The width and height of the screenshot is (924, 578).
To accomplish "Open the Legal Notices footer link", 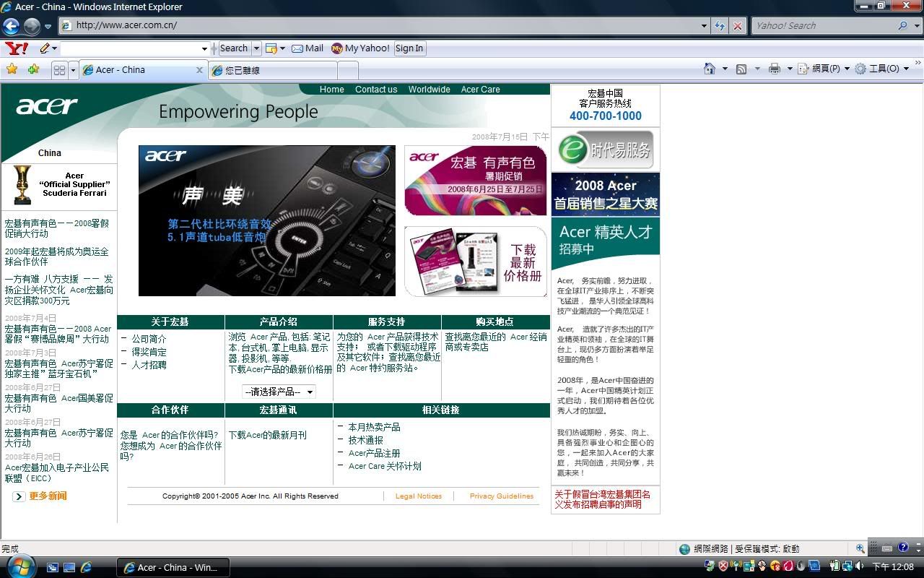I will click(x=419, y=496).
